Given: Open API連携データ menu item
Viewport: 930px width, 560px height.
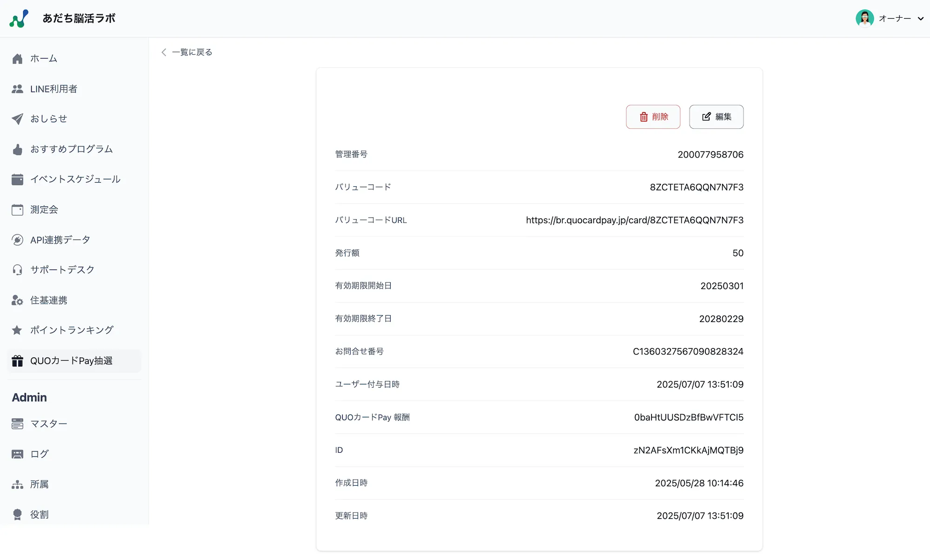Looking at the screenshot, I should tap(60, 240).
